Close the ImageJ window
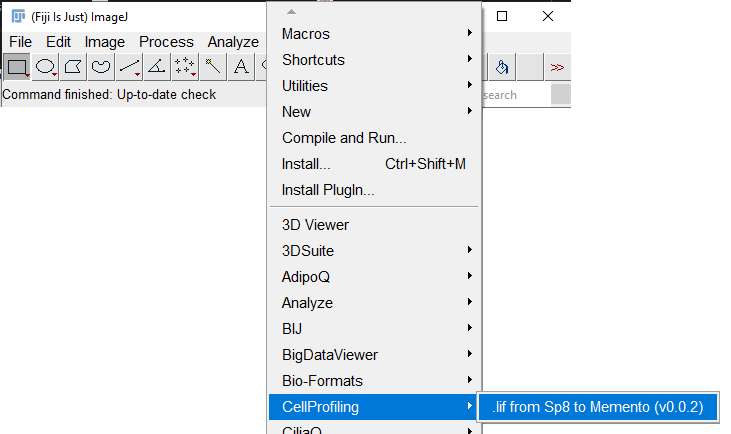The width and height of the screenshot is (731, 434). click(548, 16)
